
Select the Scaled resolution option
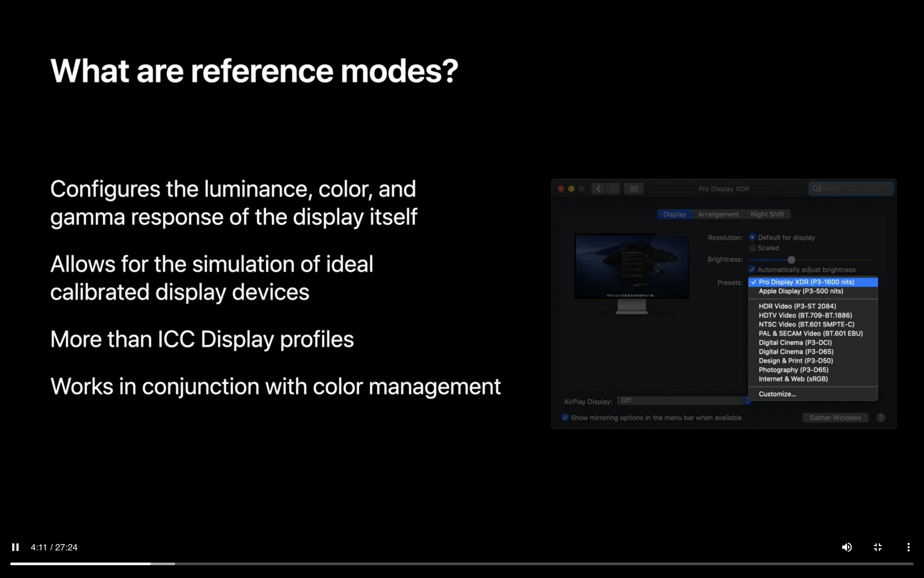coord(752,248)
